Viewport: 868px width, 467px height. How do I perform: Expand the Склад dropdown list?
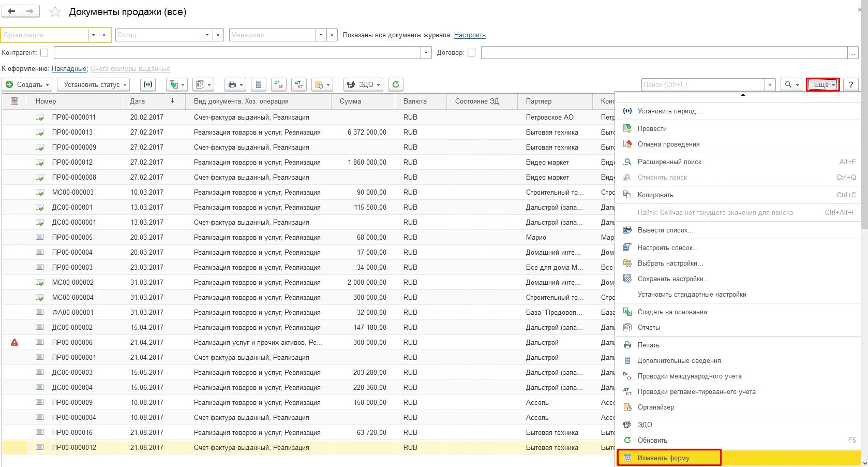tap(207, 35)
